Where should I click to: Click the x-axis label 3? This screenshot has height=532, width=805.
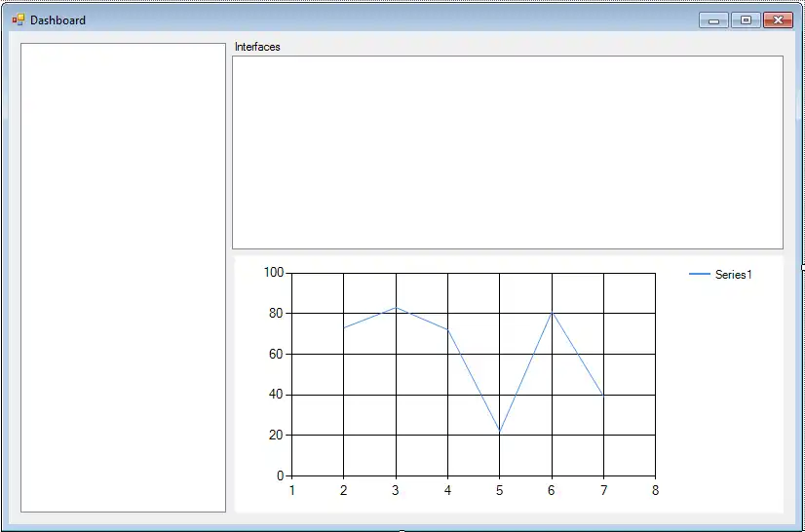[x=396, y=491]
